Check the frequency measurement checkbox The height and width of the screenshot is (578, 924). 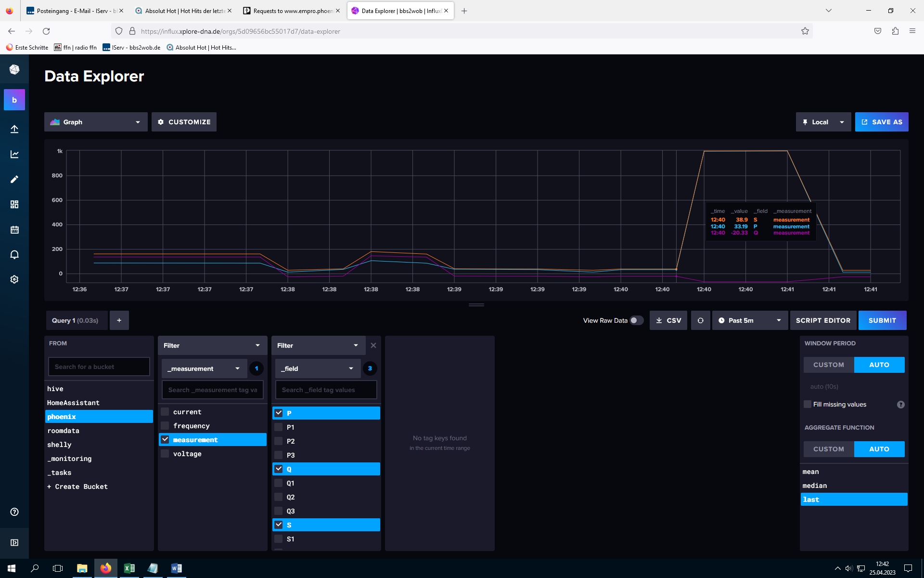click(165, 426)
